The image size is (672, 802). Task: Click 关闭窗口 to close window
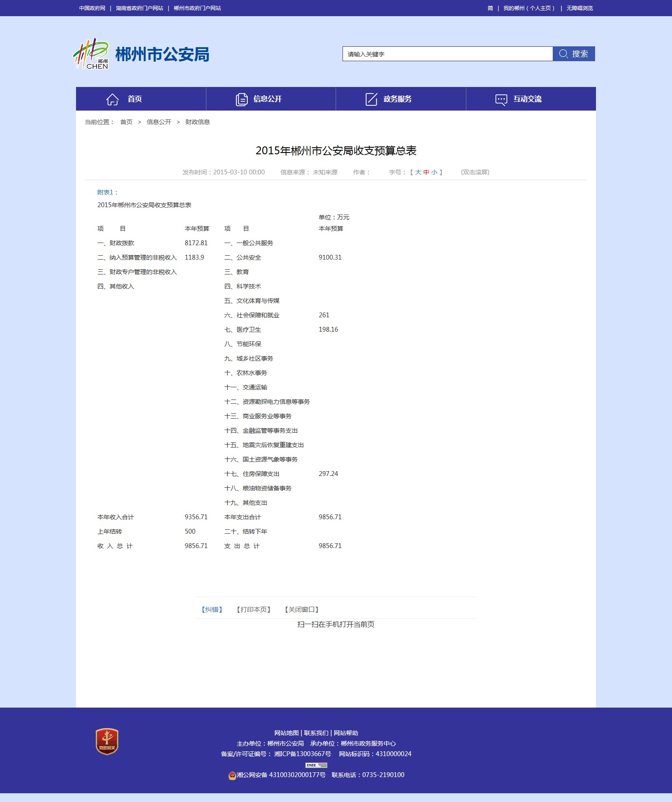301,609
